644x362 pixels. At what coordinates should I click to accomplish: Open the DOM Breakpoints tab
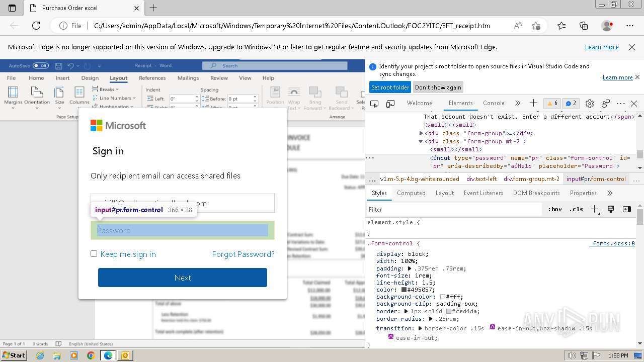click(536, 193)
